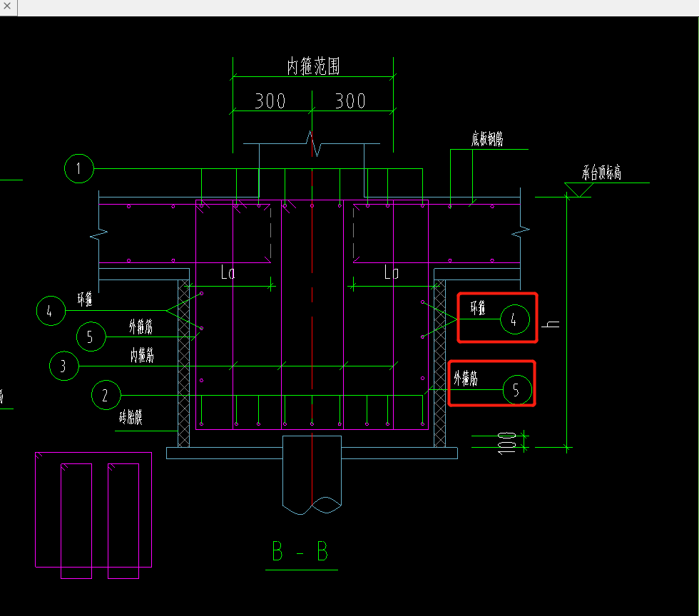Viewport: 699px width, 616px height.
Task: Pick the 100 thickness dimension text
Action: pyautogui.click(x=507, y=443)
